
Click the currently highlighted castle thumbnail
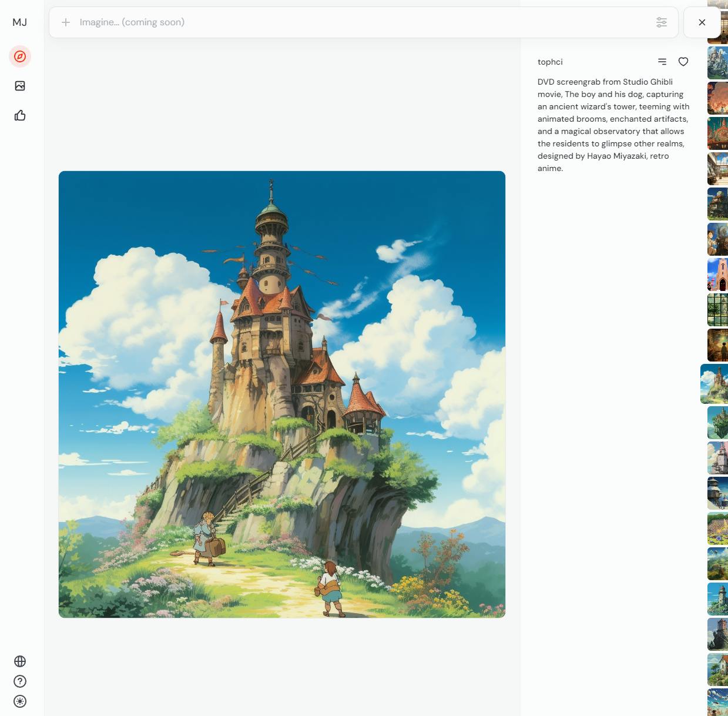point(714,384)
